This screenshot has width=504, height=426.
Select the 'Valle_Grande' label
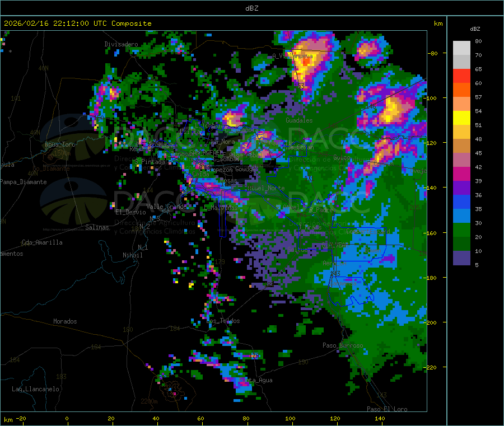pos(166,207)
